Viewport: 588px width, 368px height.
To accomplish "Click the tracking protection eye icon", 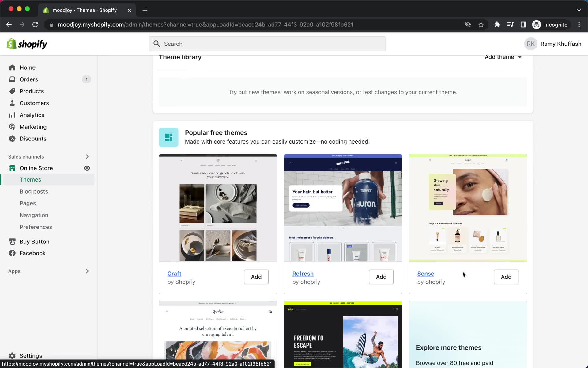I will tap(468, 25).
